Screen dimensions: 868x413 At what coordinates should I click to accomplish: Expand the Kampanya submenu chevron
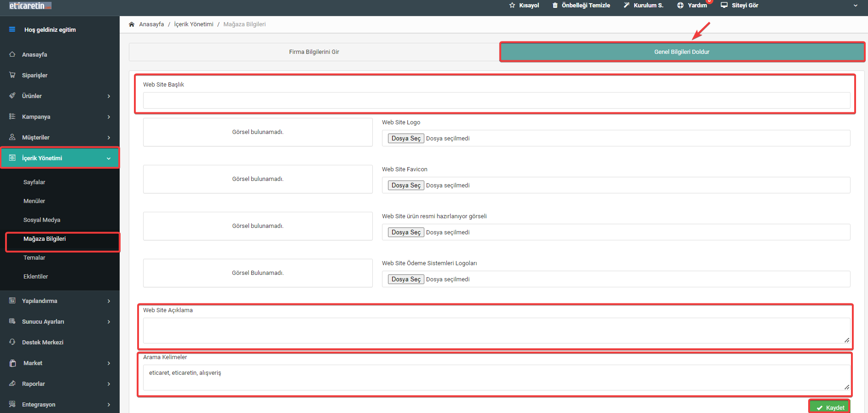click(x=109, y=117)
